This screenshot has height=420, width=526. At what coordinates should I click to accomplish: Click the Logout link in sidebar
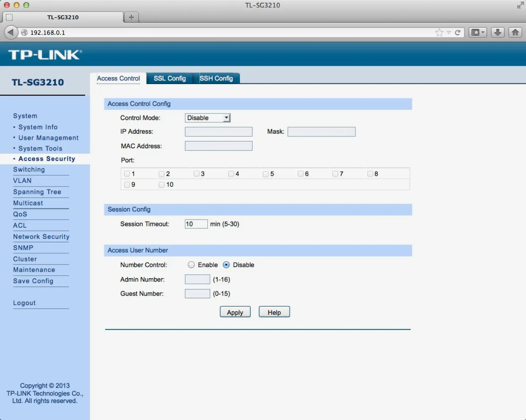[24, 303]
